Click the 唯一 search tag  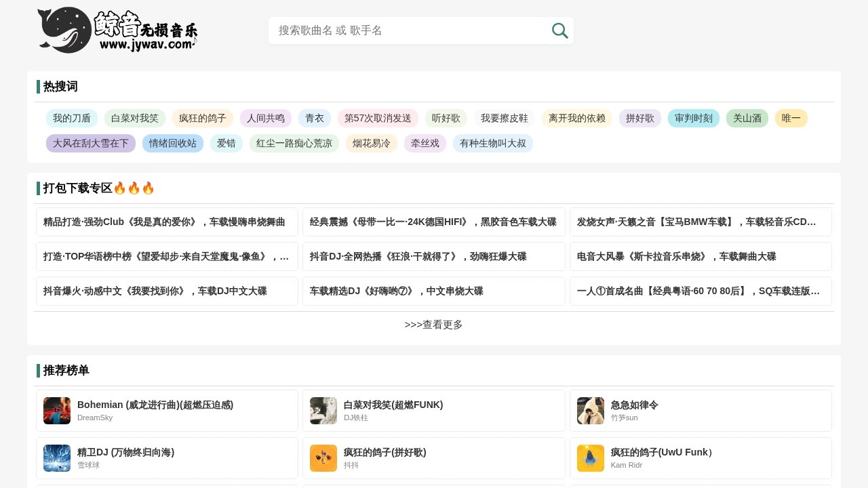pyautogui.click(x=791, y=118)
